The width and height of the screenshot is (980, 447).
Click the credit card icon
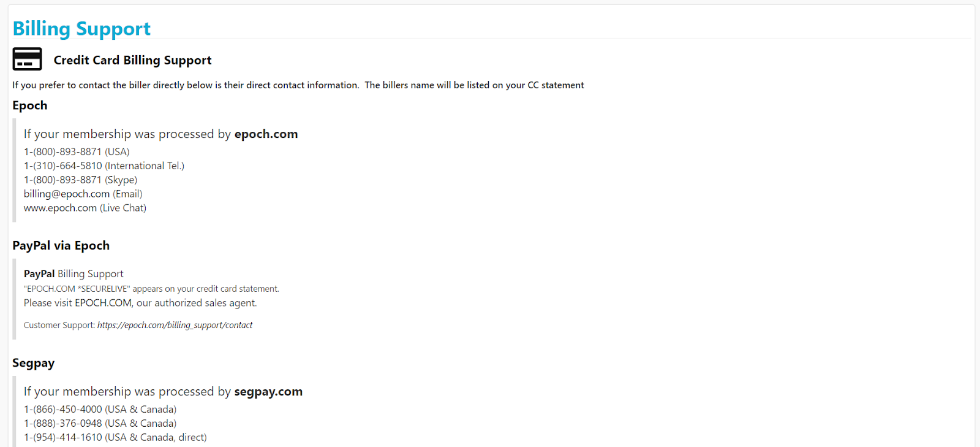click(27, 59)
